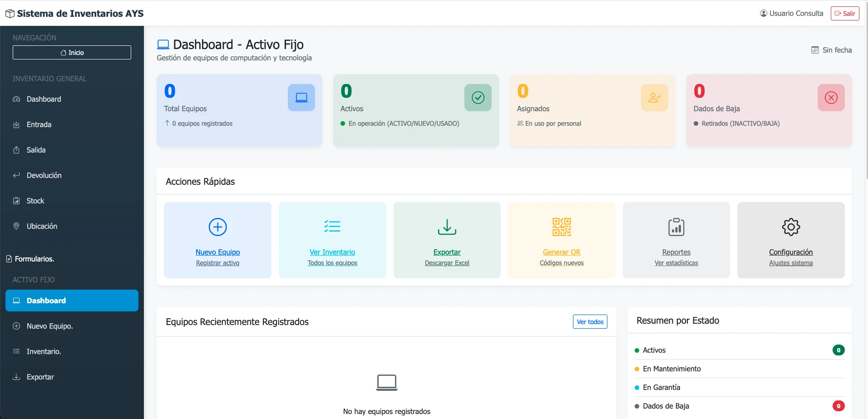
Task: Click the download icon above Exportar
Action: [447, 227]
